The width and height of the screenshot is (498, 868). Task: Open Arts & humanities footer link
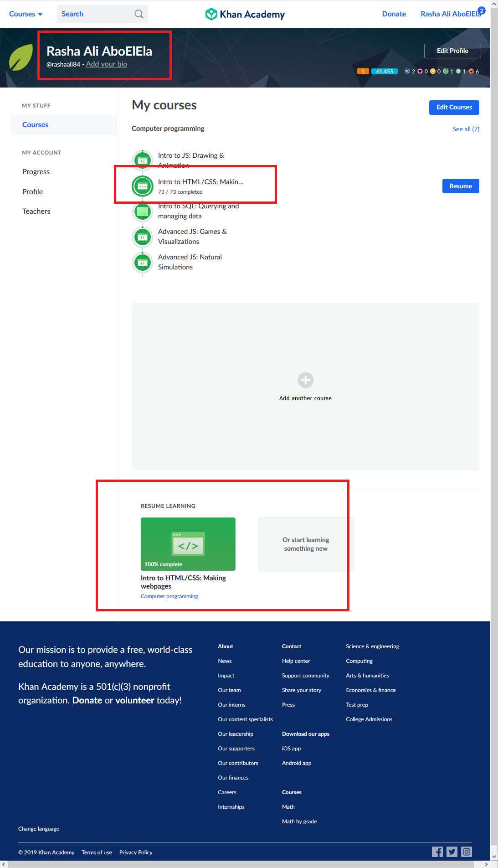(x=367, y=676)
